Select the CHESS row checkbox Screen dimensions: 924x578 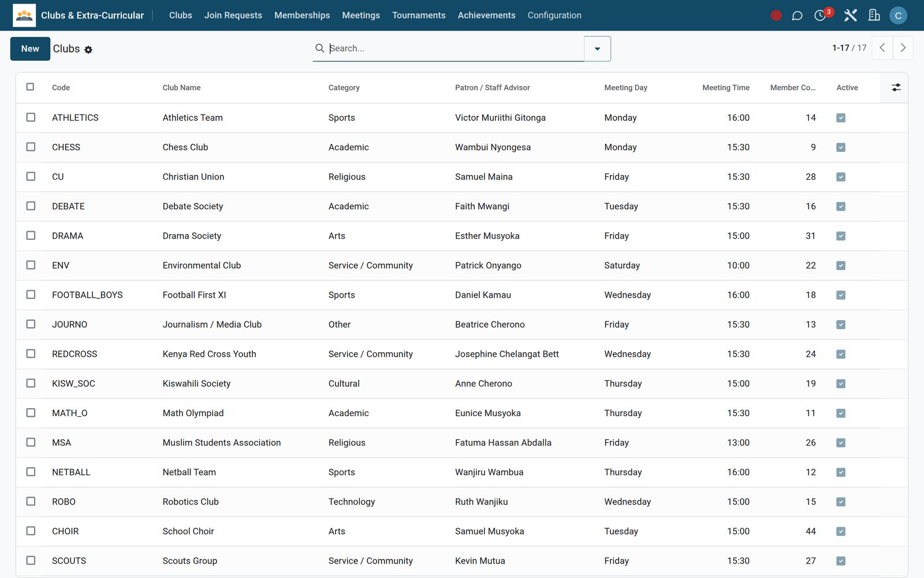[x=31, y=147]
